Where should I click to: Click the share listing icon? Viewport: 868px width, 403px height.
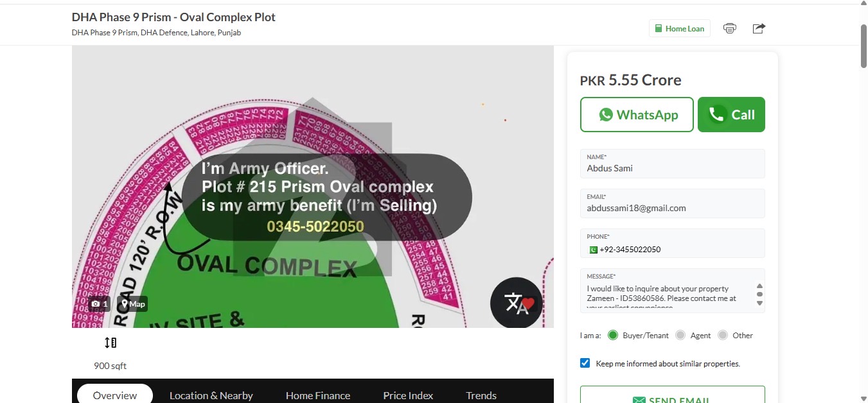pyautogui.click(x=759, y=28)
